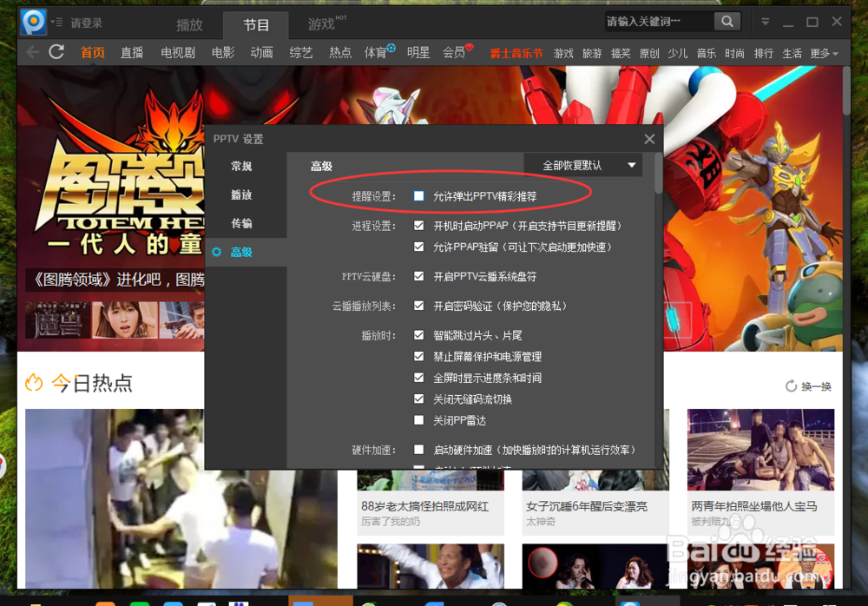Enable 关闭PP雷达 option

[418, 420]
